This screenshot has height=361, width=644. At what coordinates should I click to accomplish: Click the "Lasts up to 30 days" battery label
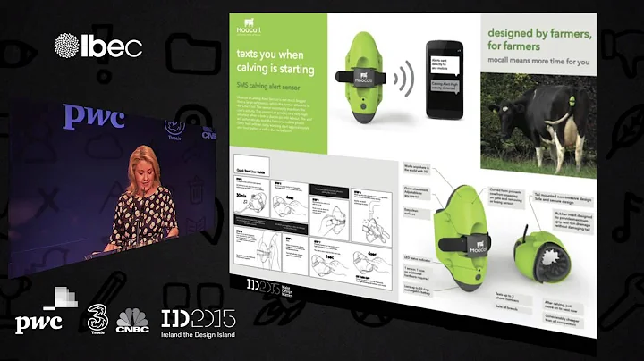click(418, 290)
